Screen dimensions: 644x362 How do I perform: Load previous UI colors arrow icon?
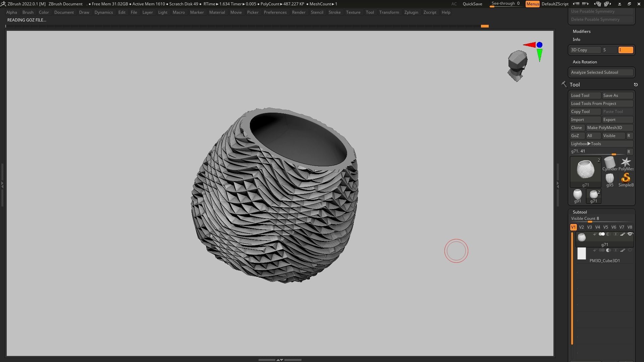[576, 4]
